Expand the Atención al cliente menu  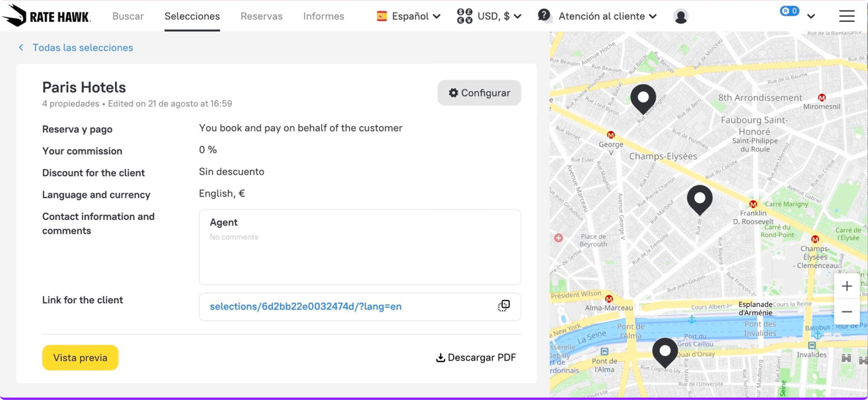point(597,16)
